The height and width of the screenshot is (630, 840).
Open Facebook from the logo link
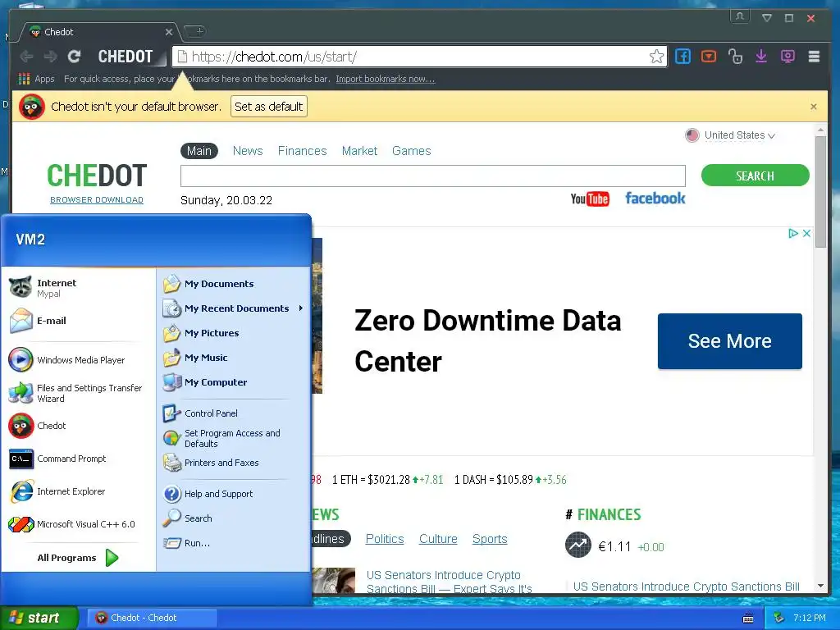point(655,199)
